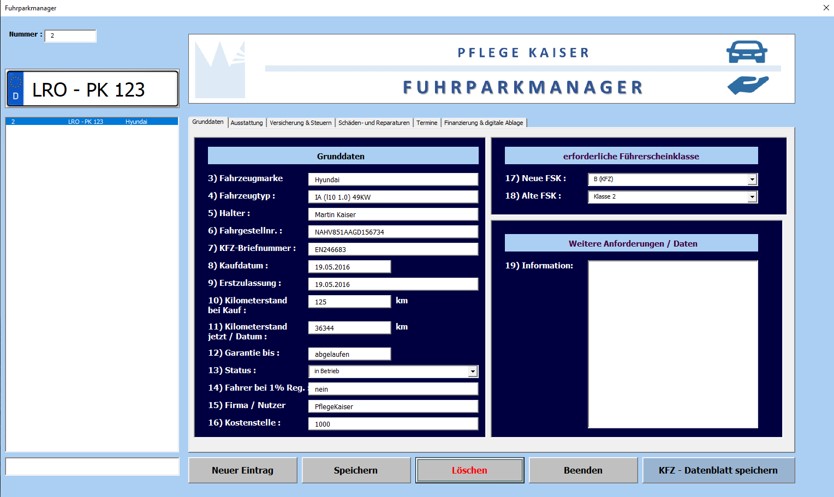The width and height of the screenshot is (834, 497).
Task: Focus the Information text area
Action: point(672,344)
